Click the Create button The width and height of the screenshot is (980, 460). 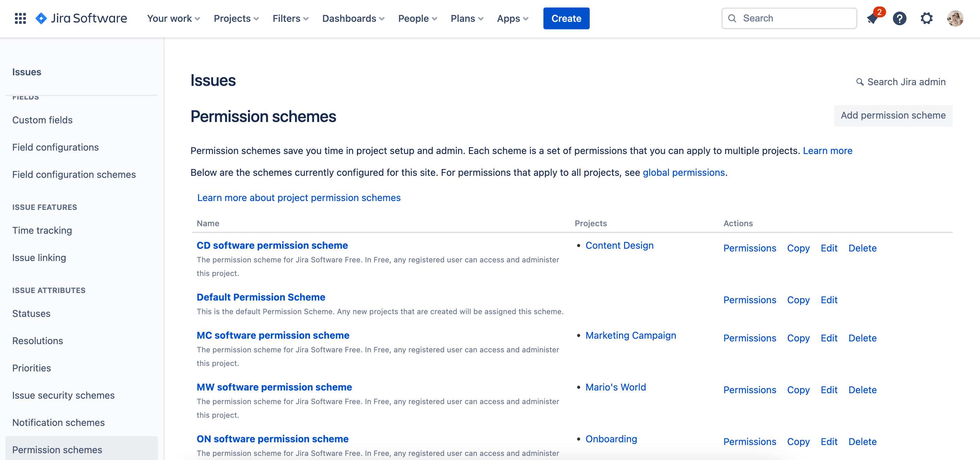[x=566, y=18]
